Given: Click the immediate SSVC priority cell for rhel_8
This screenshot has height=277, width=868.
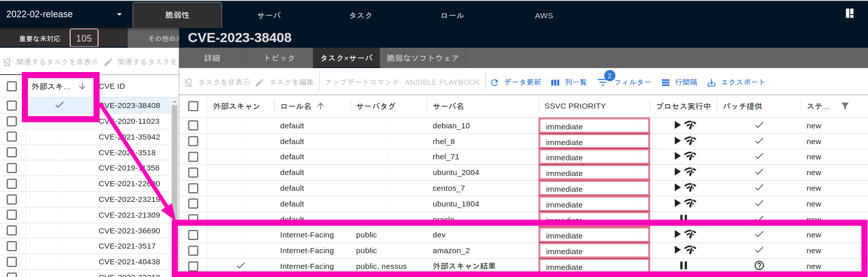Looking at the screenshot, I should (x=594, y=142).
